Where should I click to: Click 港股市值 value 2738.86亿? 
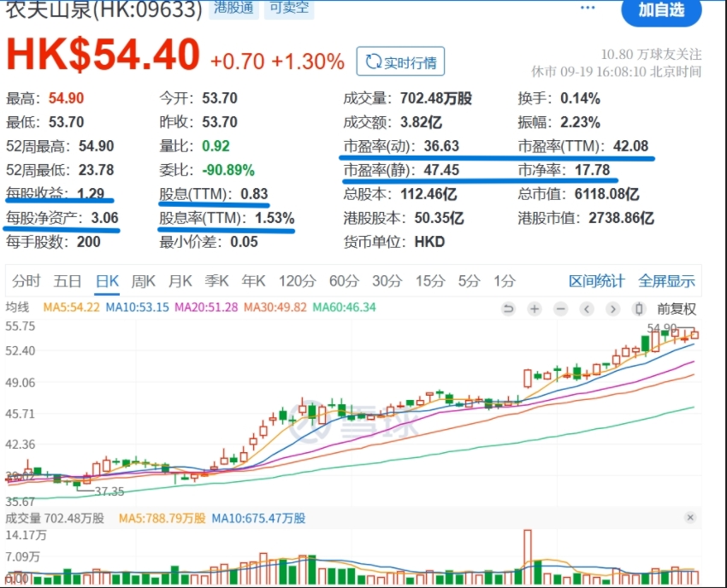click(x=621, y=218)
